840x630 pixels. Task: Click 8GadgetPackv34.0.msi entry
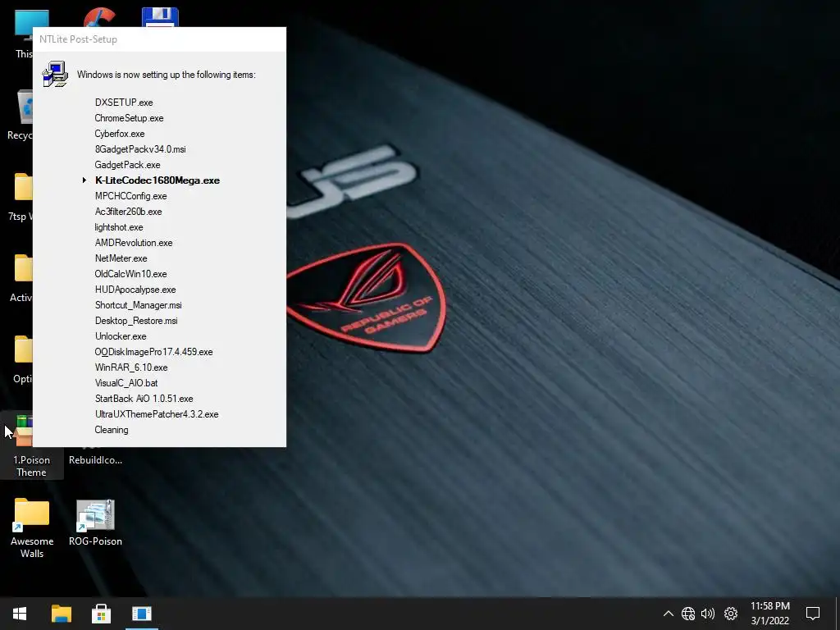click(x=140, y=149)
